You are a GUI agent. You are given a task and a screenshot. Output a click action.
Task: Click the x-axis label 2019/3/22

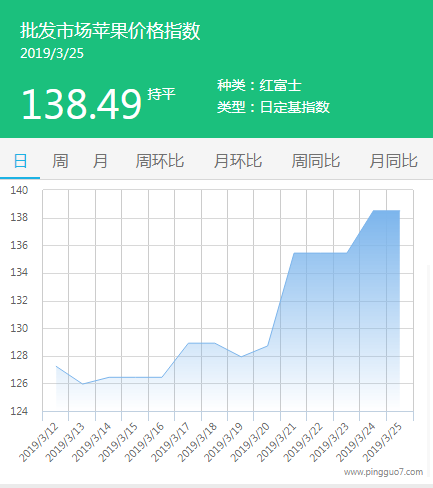pos(303,442)
